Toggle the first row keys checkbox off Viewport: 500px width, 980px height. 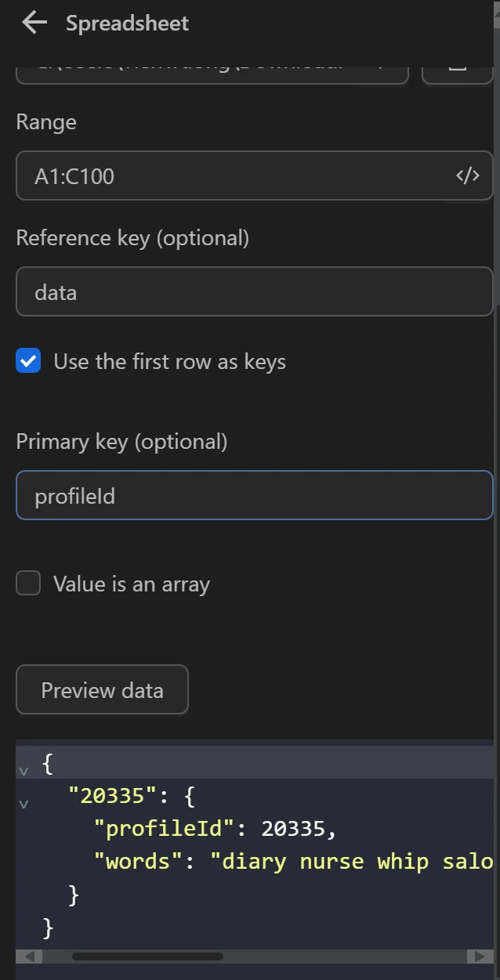28,361
